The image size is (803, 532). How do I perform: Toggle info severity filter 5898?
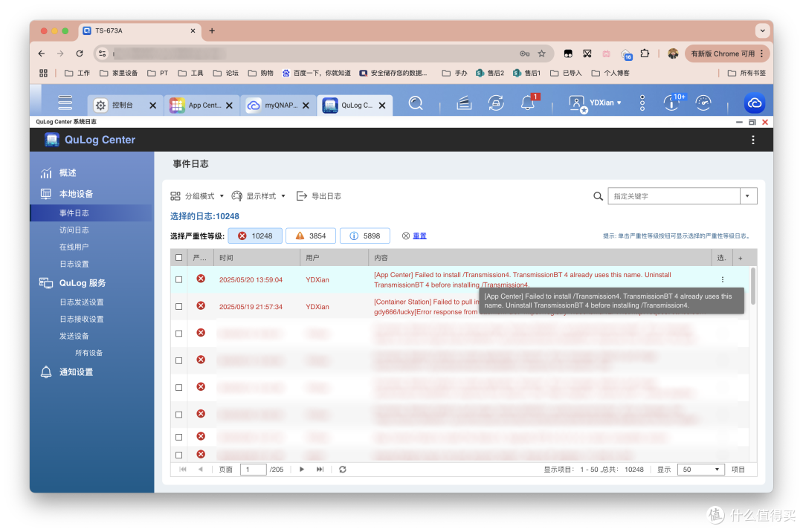[x=365, y=236]
